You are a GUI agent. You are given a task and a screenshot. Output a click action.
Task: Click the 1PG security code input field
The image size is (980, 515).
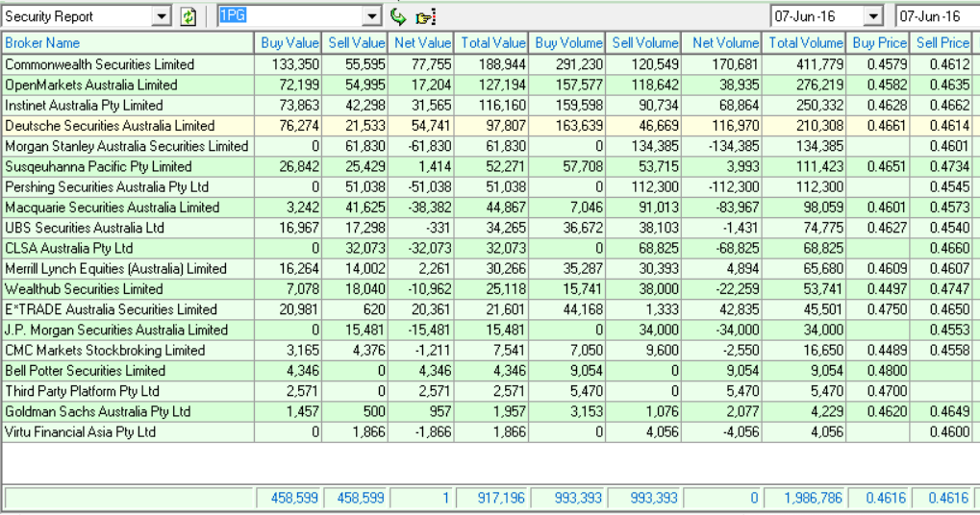(290, 17)
